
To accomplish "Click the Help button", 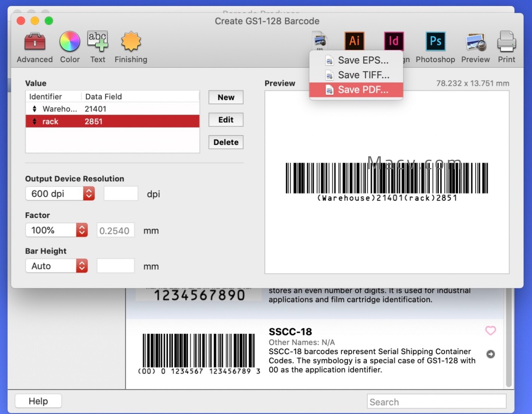I will (x=38, y=401).
